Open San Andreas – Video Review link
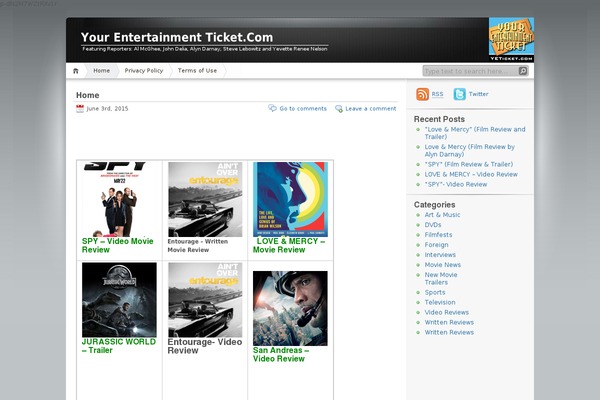This screenshot has width=600, height=400. pyautogui.click(x=281, y=354)
